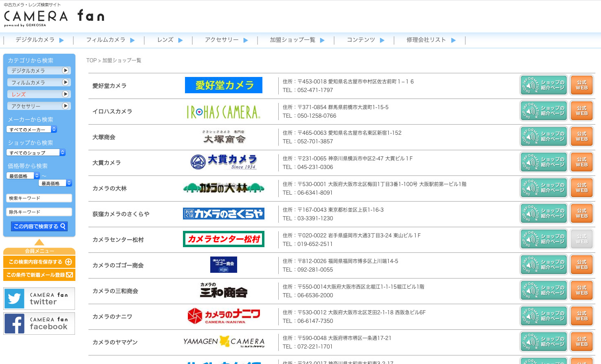
Task: Click the ゴゴー商会 dark blue logo
Action: pyautogui.click(x=224, y=265)
